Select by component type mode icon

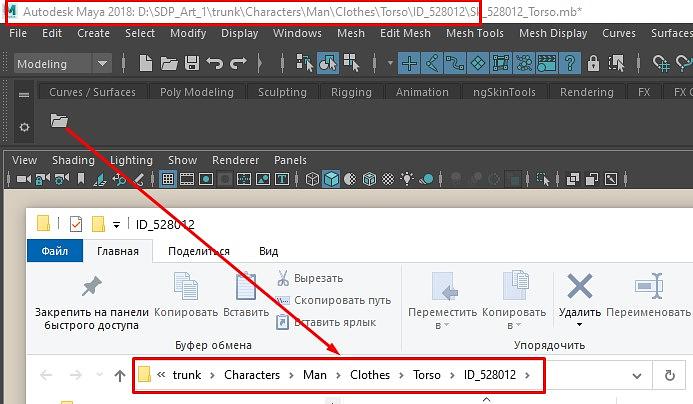351,63
